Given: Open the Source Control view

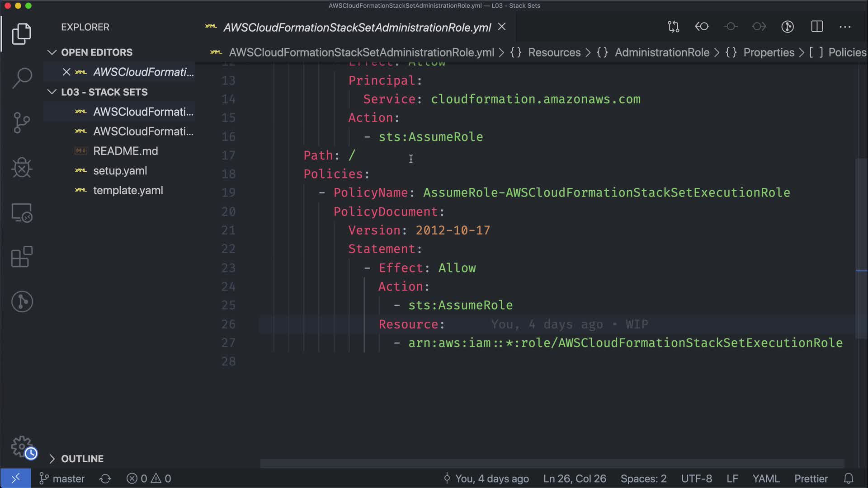Looking at the screenshot, I should tap(22, 122).
